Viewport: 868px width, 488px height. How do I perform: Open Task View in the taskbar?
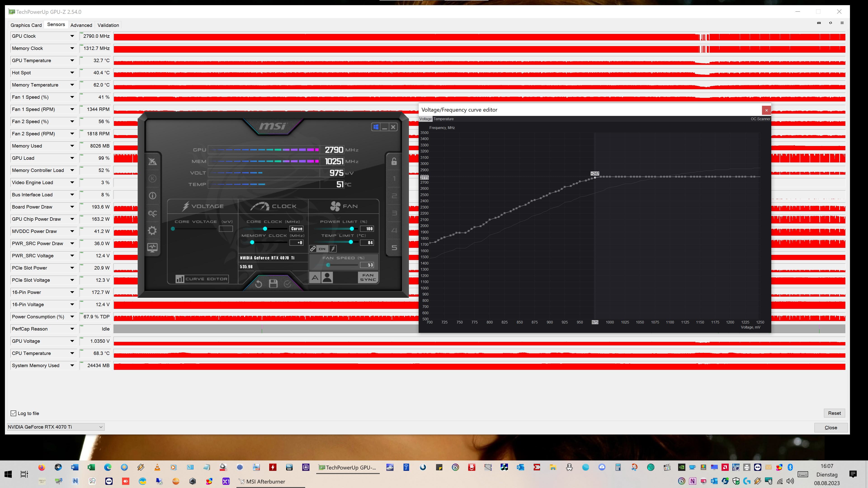[x=24, y=474]
